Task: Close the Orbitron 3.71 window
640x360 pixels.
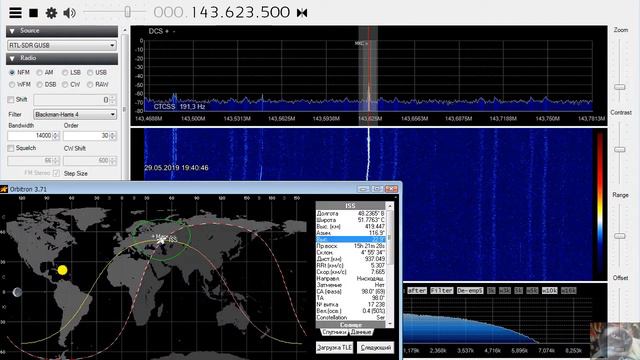Action: click(x=391, y=189)
